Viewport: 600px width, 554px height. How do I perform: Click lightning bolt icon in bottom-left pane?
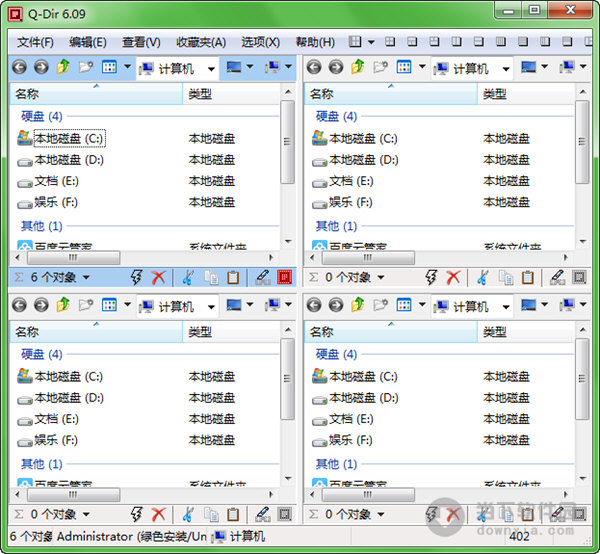point(137,515)
